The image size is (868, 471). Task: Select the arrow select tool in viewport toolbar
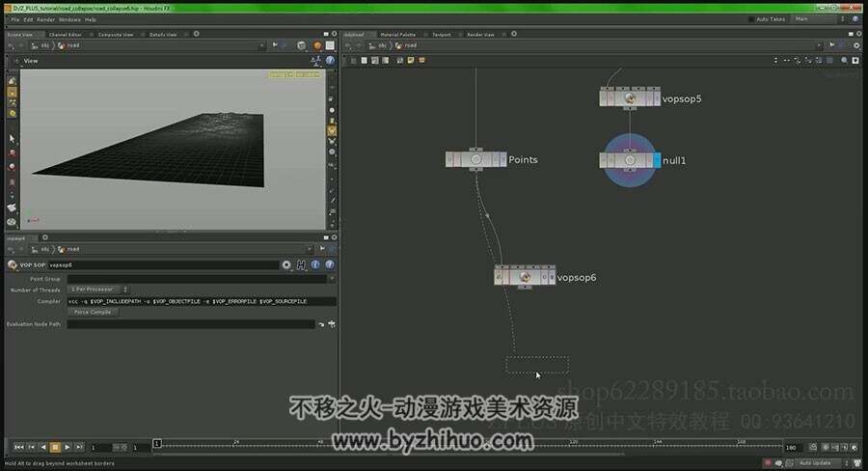point(12,138)
